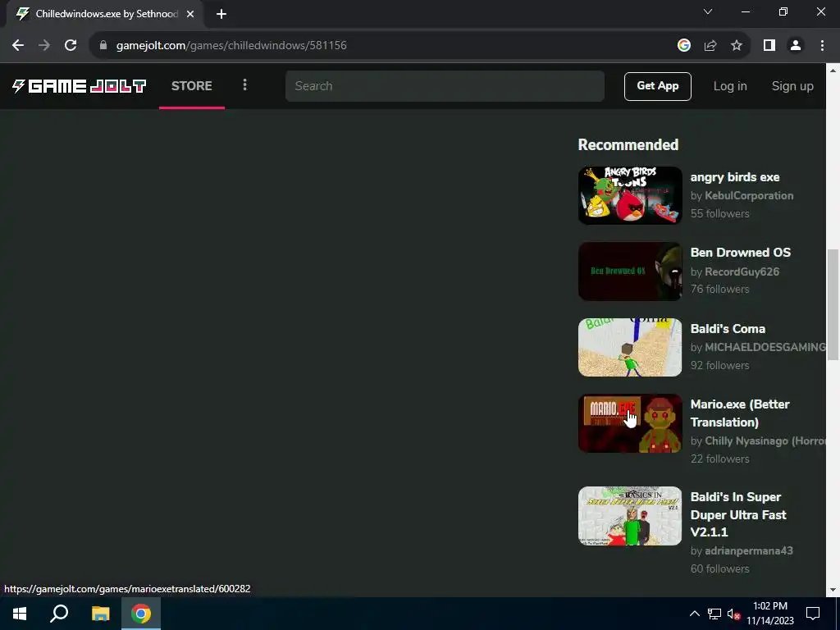Click the scrollbar up arrow

pyautogui.click(x=833, y=71)
